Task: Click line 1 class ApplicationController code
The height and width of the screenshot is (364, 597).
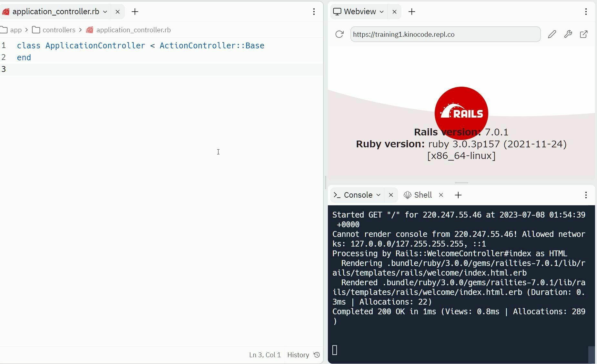Action: [141, 46]
